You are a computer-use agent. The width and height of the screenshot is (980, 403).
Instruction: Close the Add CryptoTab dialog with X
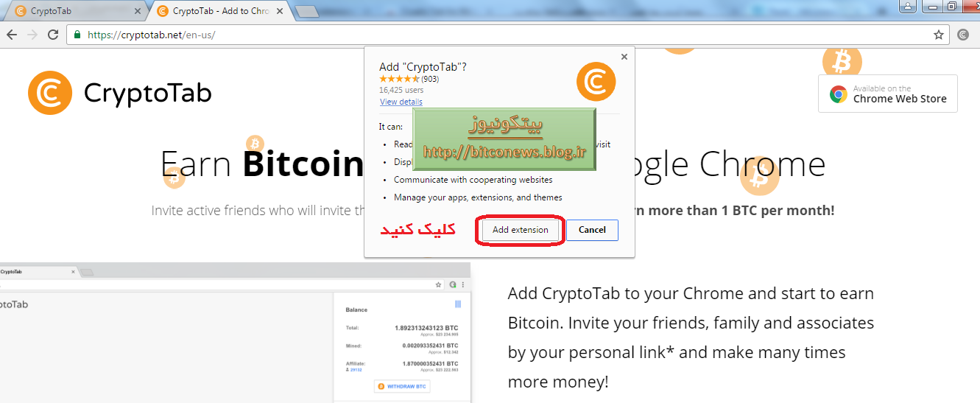pos(624,57)
